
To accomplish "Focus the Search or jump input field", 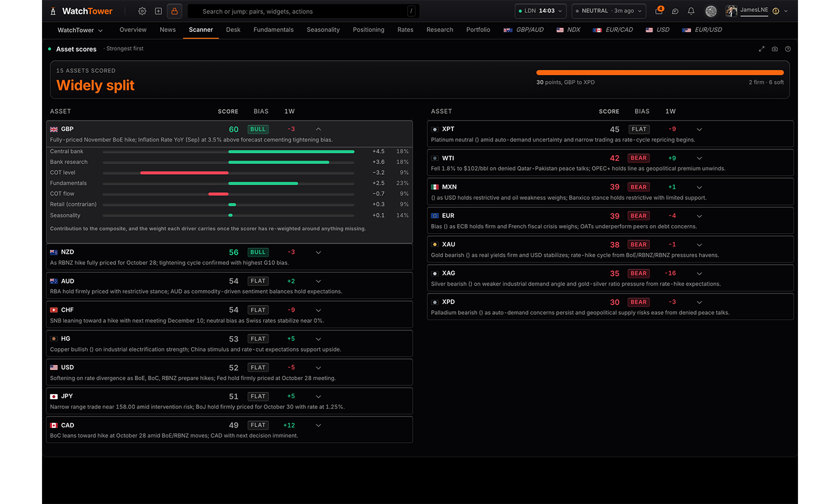I will pos(304,11).
